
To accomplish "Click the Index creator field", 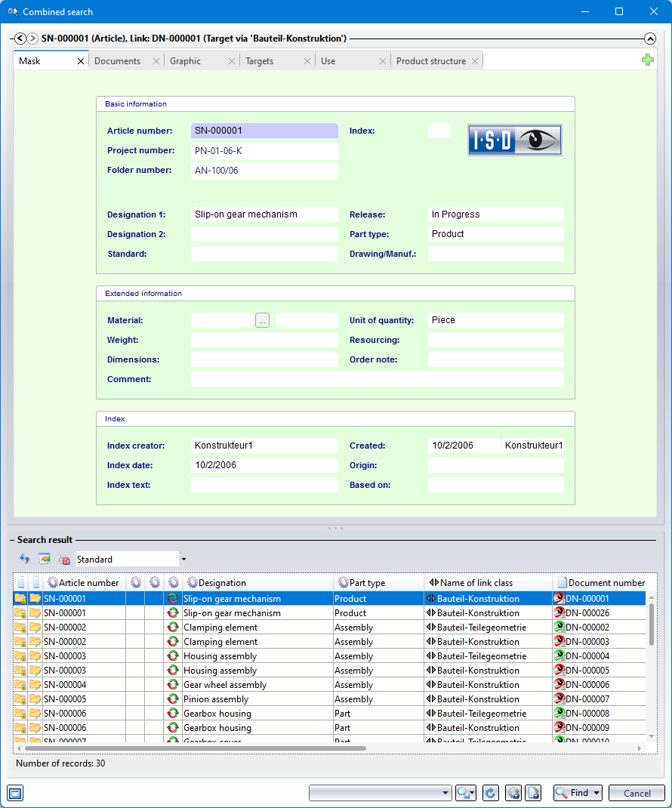I will pyautogui.click(x=264, y=446).
